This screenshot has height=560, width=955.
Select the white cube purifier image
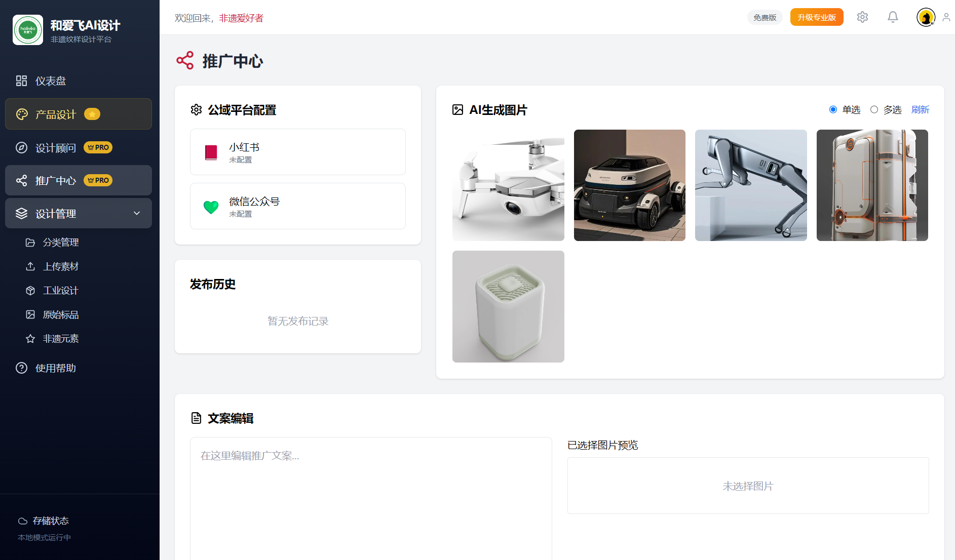pyautogui.click(x=508, y=306)
